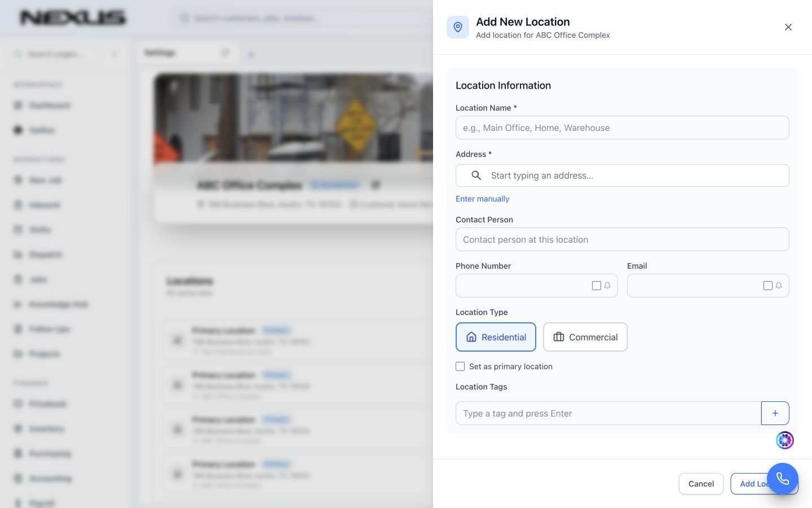
Task: Close the Add New Location panel
Action: point(788,27)
